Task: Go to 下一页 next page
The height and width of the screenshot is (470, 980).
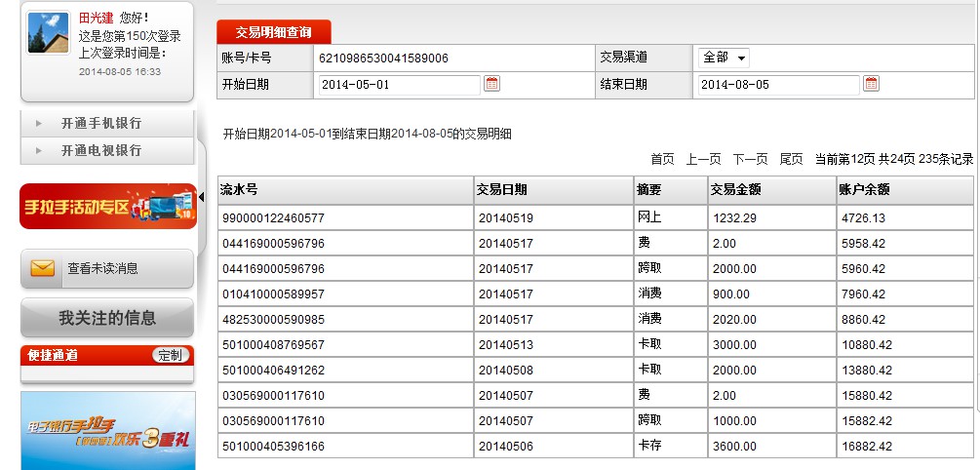Action: [750, 159]
